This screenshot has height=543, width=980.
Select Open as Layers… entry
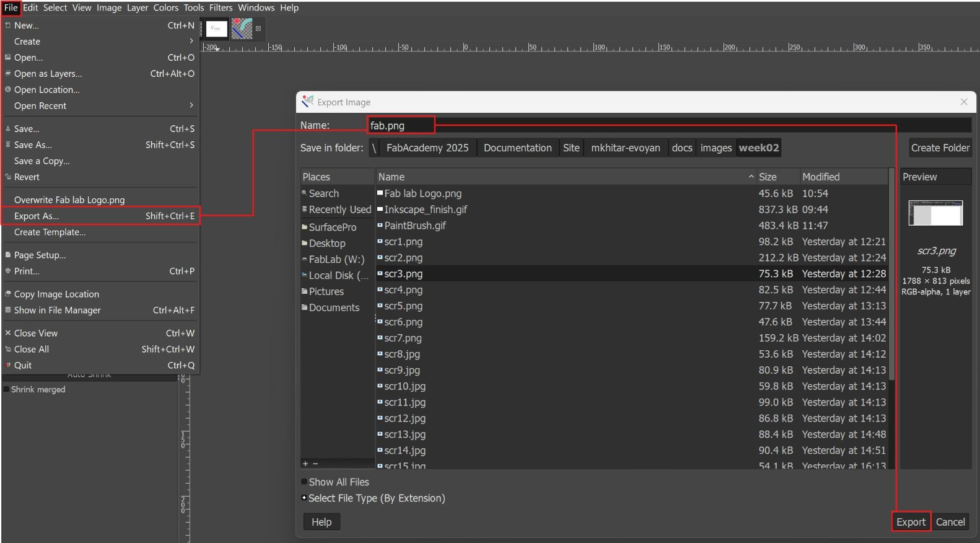pyautogui.click(x=100, y=73)
